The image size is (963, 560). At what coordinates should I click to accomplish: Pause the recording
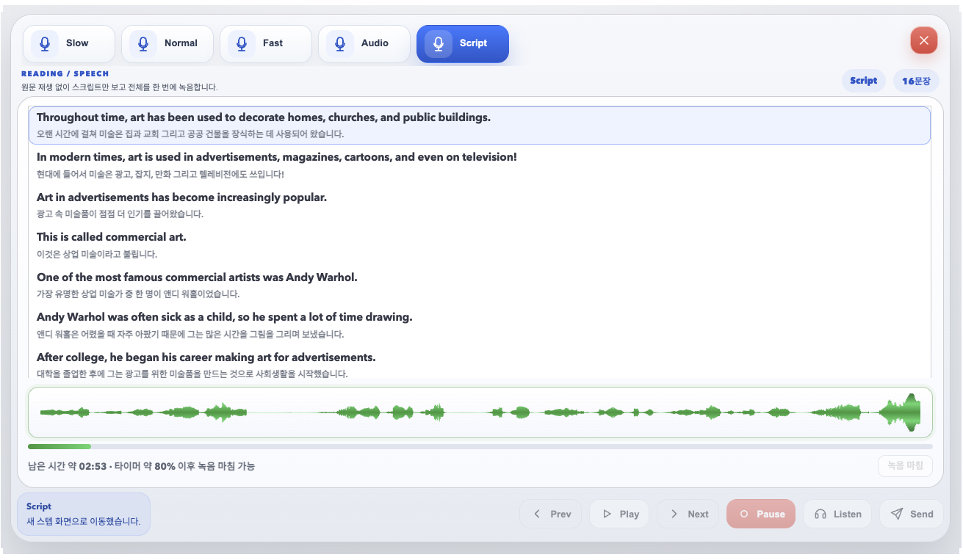[x=761, y=514]
